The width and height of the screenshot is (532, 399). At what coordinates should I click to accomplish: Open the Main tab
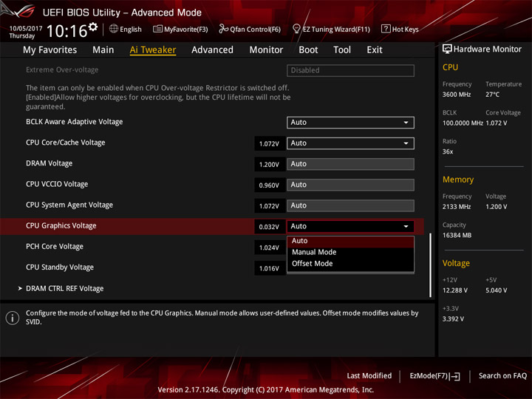[103, 50]
